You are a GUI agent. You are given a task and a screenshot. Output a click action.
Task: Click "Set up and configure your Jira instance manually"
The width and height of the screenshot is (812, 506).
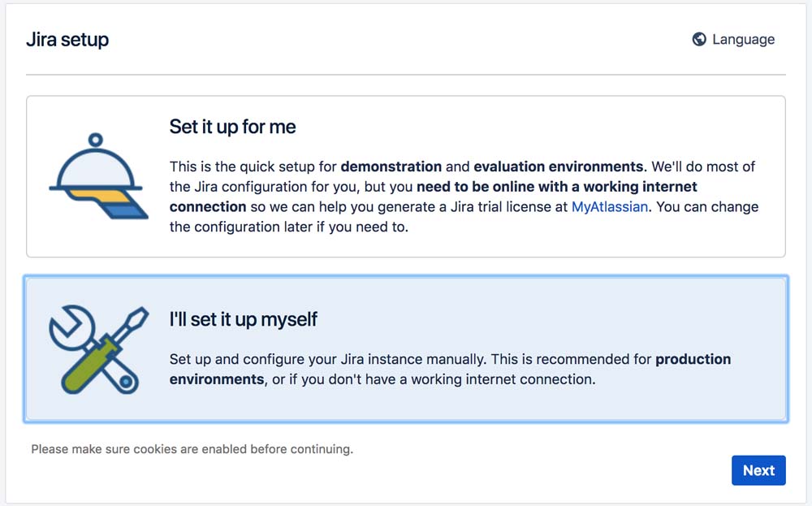click(x=325, y=359)
